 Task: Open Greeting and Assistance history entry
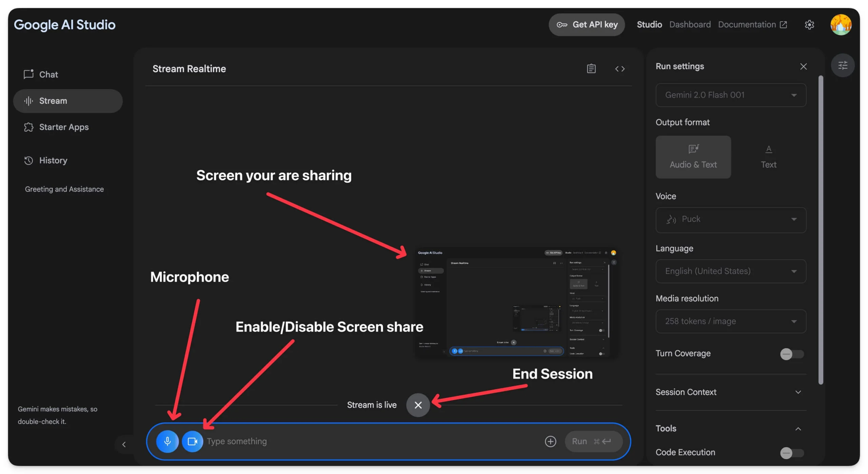(x=64, y=189)
